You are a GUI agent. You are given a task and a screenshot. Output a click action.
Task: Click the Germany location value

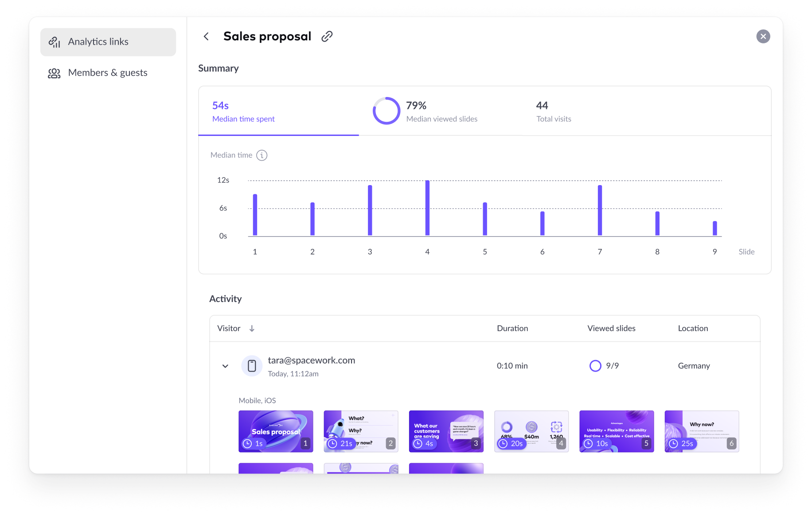(694, 366)
